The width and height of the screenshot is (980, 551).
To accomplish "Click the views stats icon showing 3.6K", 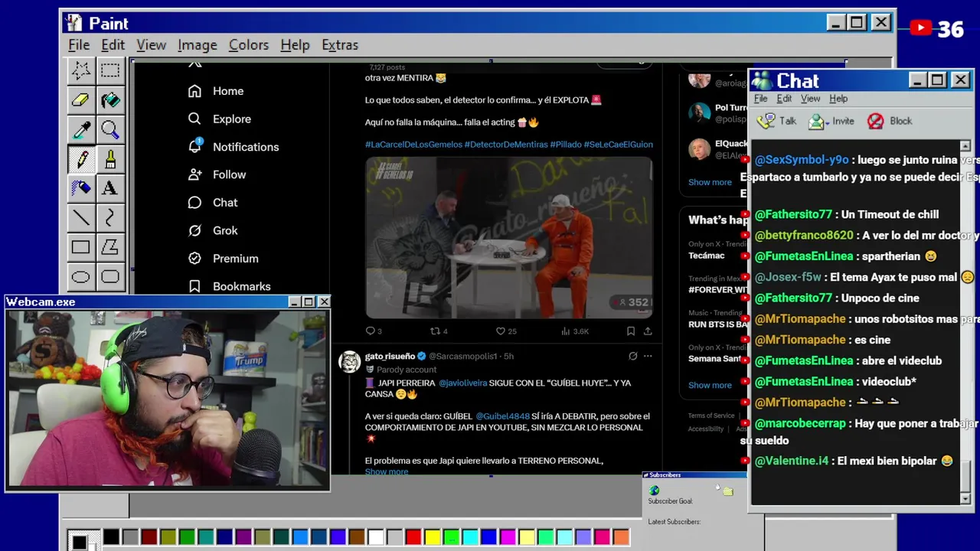I will click(x=566, y=331).
